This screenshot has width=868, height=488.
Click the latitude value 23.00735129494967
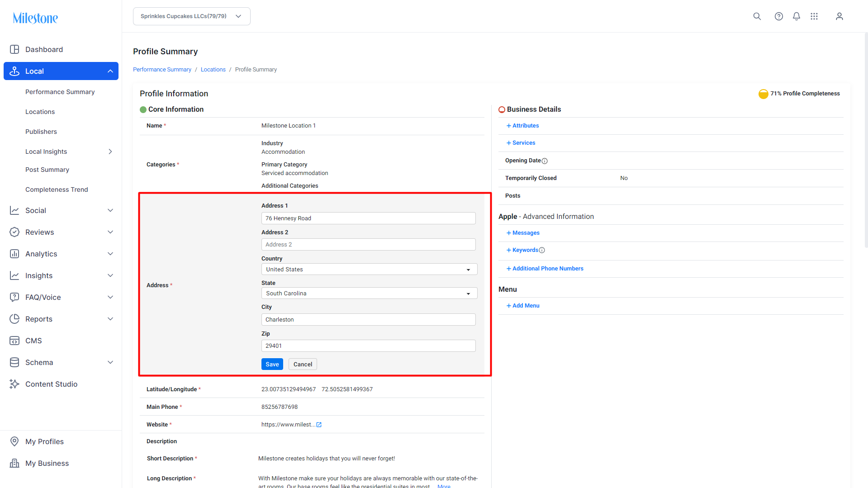[289, 389]
